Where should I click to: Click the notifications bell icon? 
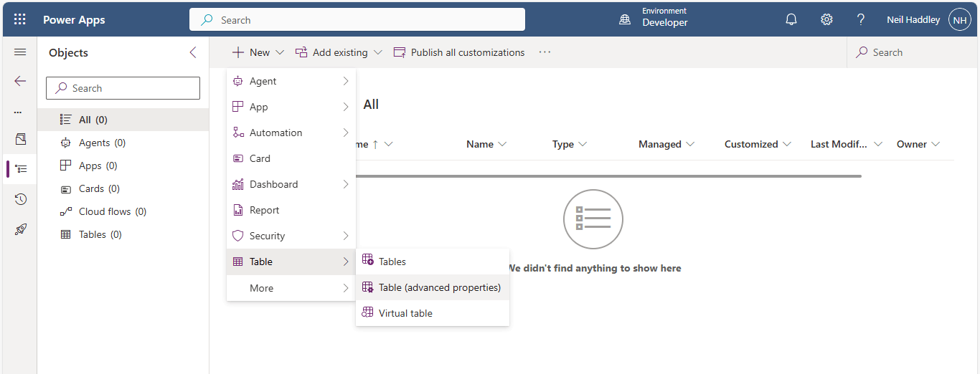[791, 19]
